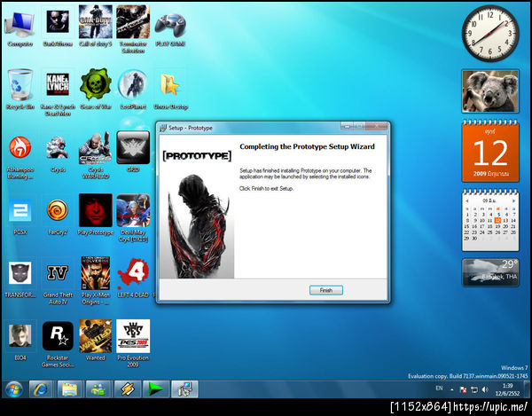The height and width of the screenshot is (416, 532).
Task: Select the Play Prototype desktop icon
Action: click(x=96, y=215)
